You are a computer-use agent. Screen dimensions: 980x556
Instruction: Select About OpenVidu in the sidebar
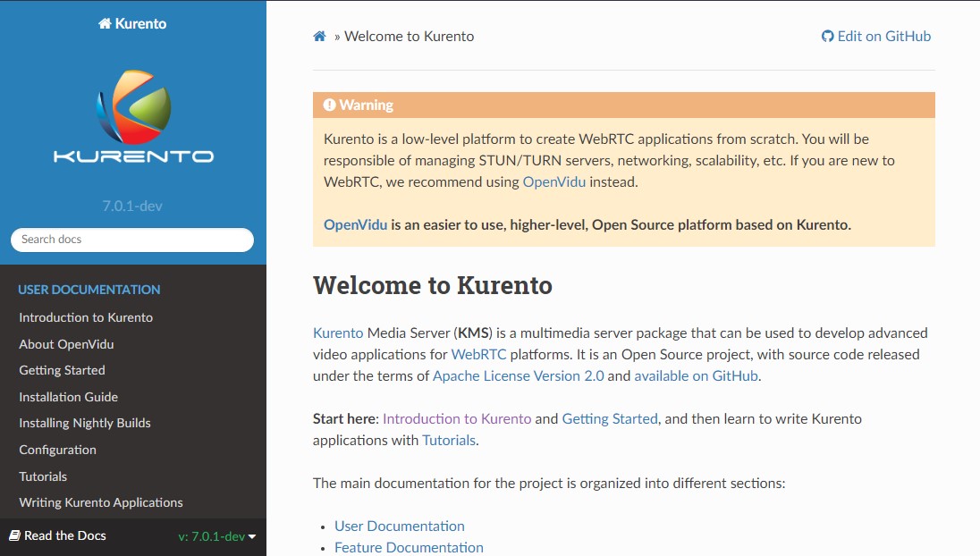pyautogui.click(x=66, y=344)
